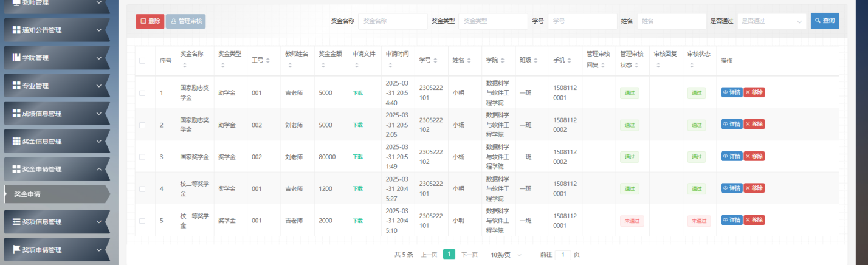
Task: Go to 上一页 in pagination
Action: pyautogui.click(x=429, y=255)
